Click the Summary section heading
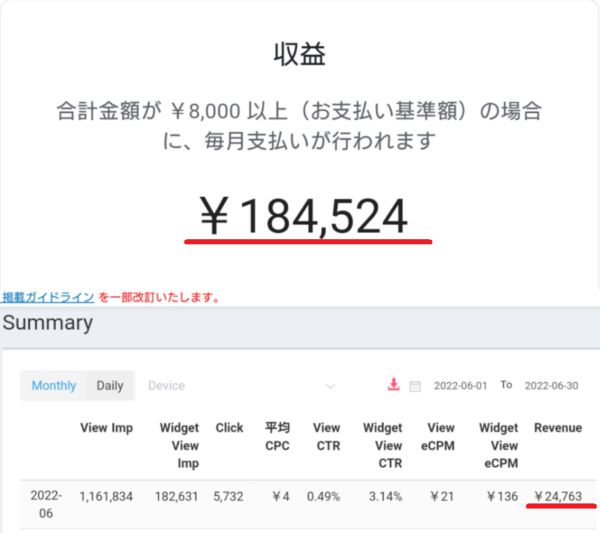600x533 pixels. click(47, 323)
